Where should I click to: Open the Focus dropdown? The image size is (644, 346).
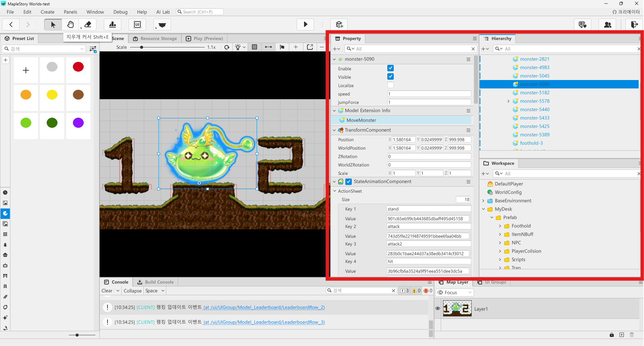click(x=455, y=293)
